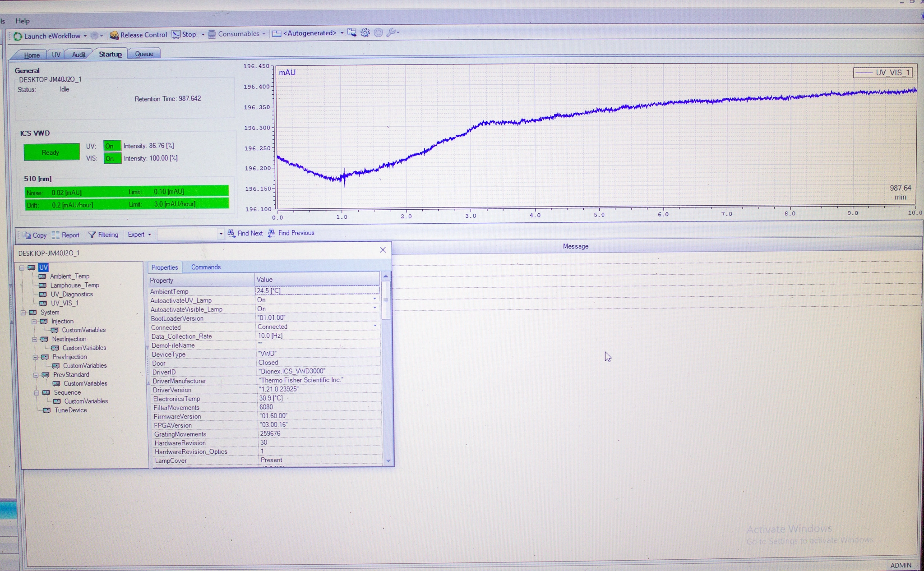Collapse the Injection tree node
The image size is (924, 571).
(34, 322)
